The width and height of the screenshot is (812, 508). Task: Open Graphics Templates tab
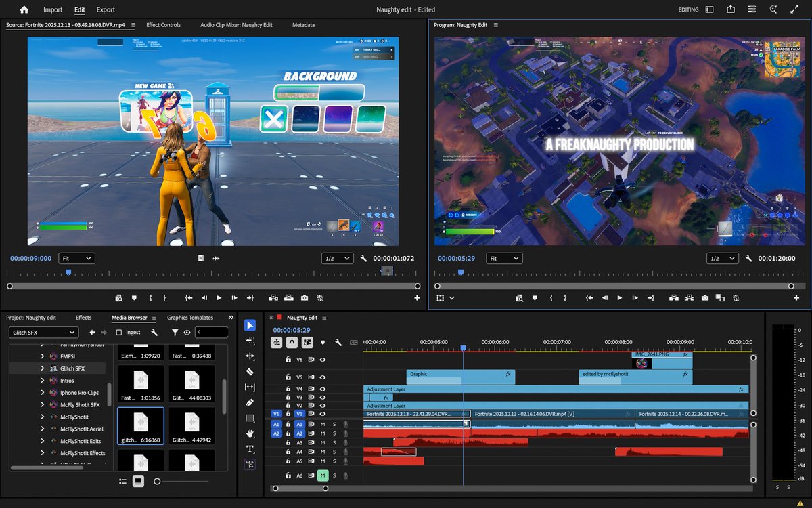pos(190,318)
